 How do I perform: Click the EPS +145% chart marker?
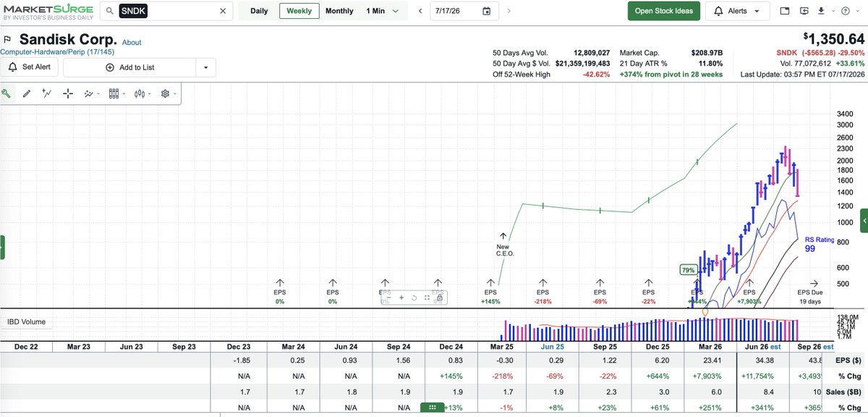pyautogui.click(x=490, y=292)
